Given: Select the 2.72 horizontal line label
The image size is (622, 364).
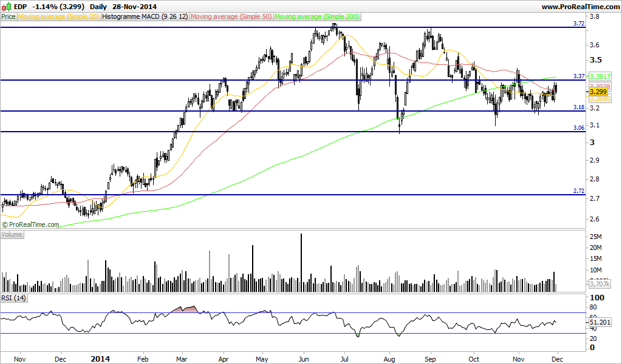Looking at the screenshot, I should (x=579, y=191).
